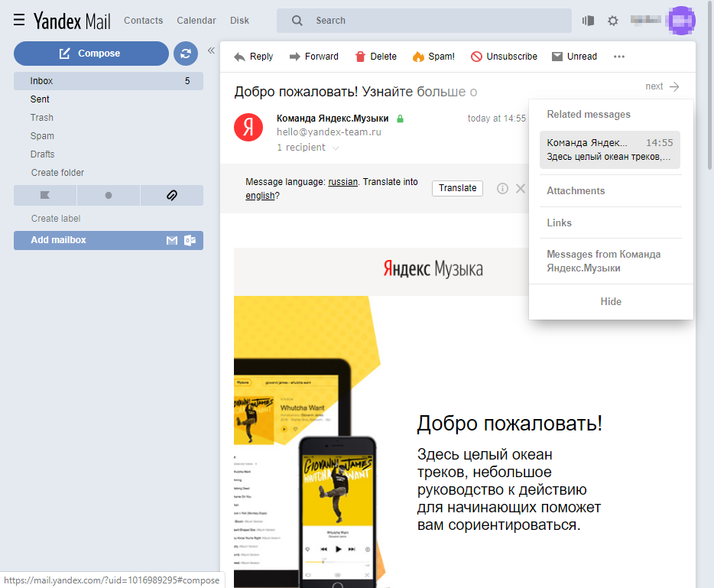
Task: Open Disk page
Action: tap(239, 21)
